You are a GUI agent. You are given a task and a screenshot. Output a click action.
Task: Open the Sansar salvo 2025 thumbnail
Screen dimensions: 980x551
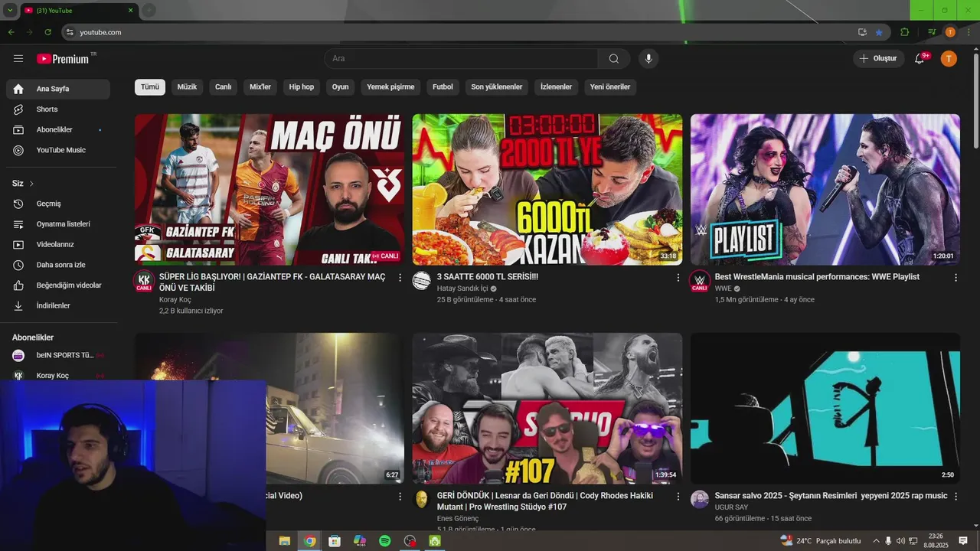click(825, 409)
